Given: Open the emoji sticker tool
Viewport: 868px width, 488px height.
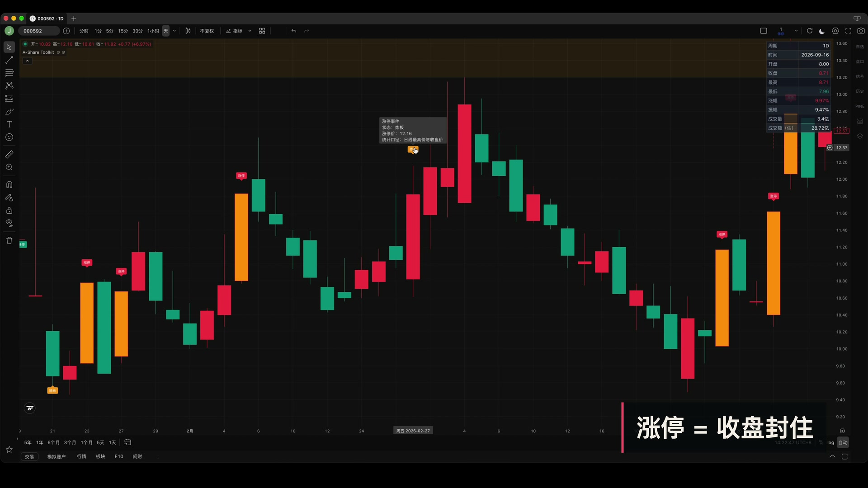Looking at the screenshot, I should point(9,137).
